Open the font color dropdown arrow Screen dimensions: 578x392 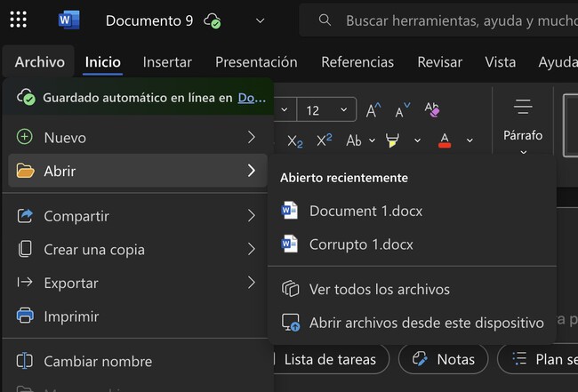tap(470, 140)
